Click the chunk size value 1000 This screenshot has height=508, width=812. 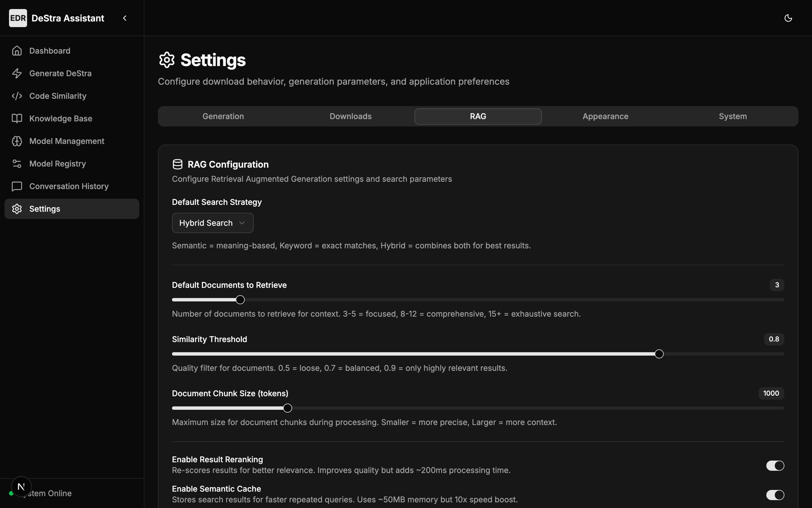coord(771,393)
